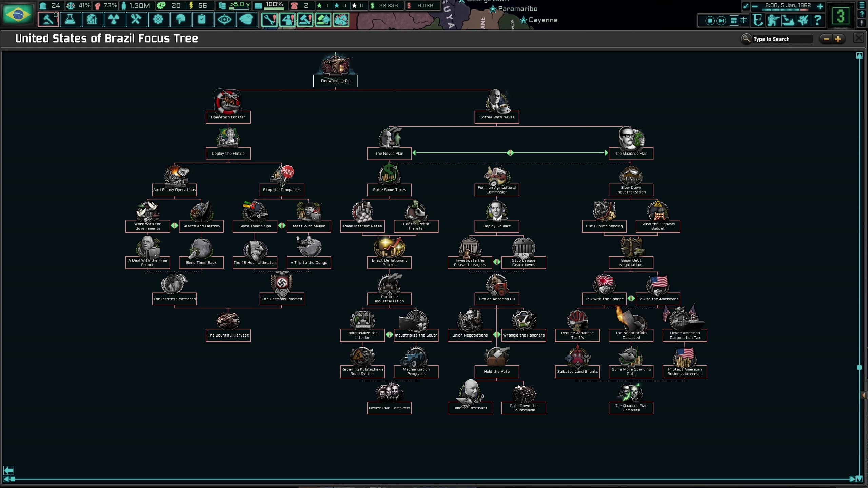Image resolution: width=868 pixels, height=488 pixels.
Task: Select the Deploy Goulart focus
Action: point(497,226)
